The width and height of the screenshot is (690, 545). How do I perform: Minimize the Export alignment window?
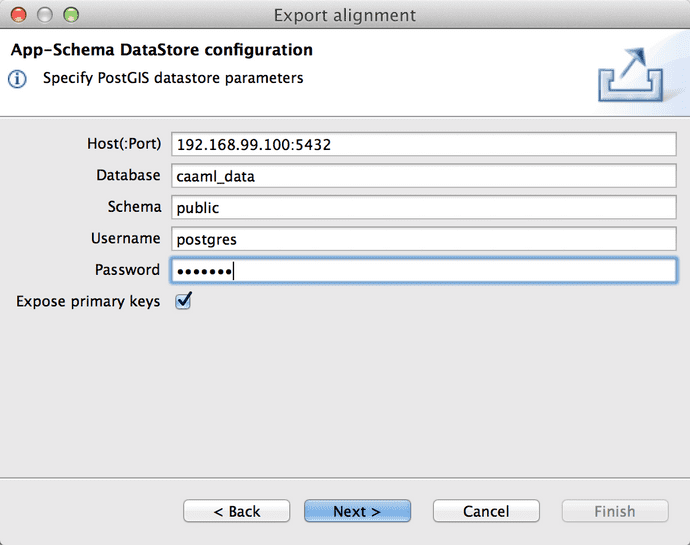pos(44,15)
